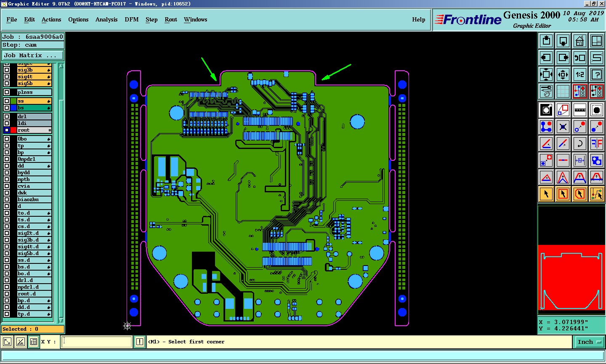The image size is (606, 364).
Task: Click the X Y coordinate input field
Action: pos(97,342)
